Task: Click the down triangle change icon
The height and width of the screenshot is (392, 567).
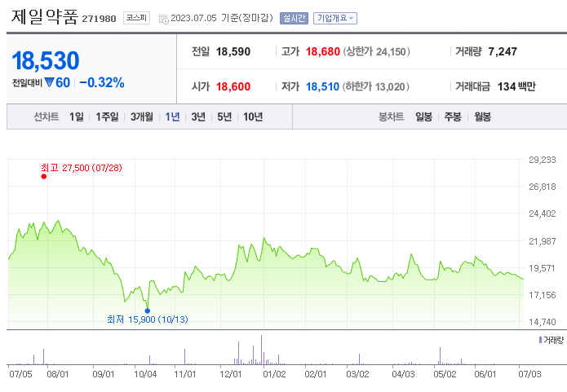Action: [49, 82]
